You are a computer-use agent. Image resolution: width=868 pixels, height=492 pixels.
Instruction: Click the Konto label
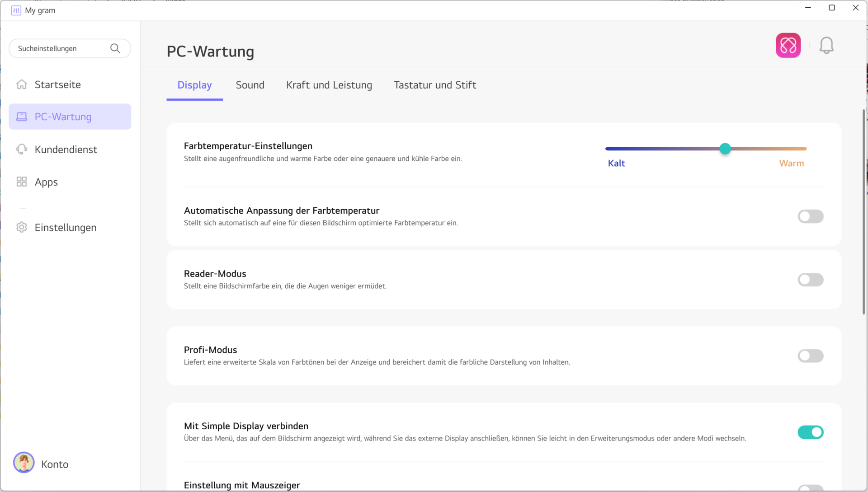[x=55, y=464]
